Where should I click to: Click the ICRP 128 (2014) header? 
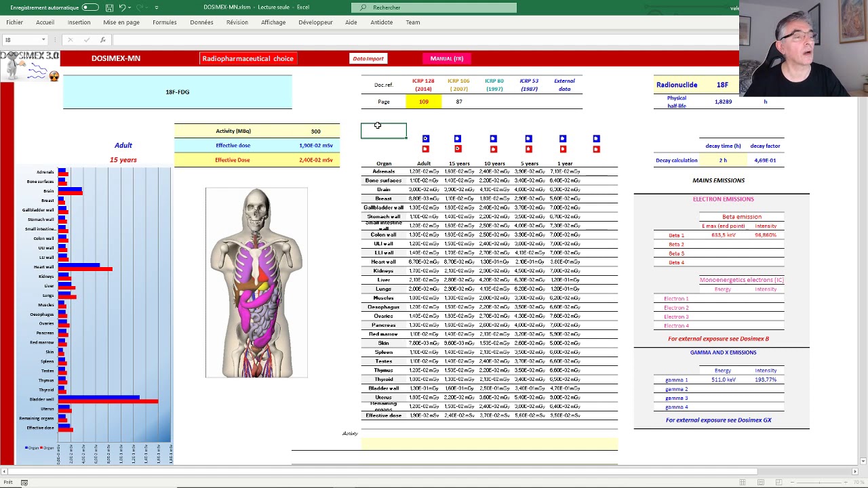(x=423, y=85)
